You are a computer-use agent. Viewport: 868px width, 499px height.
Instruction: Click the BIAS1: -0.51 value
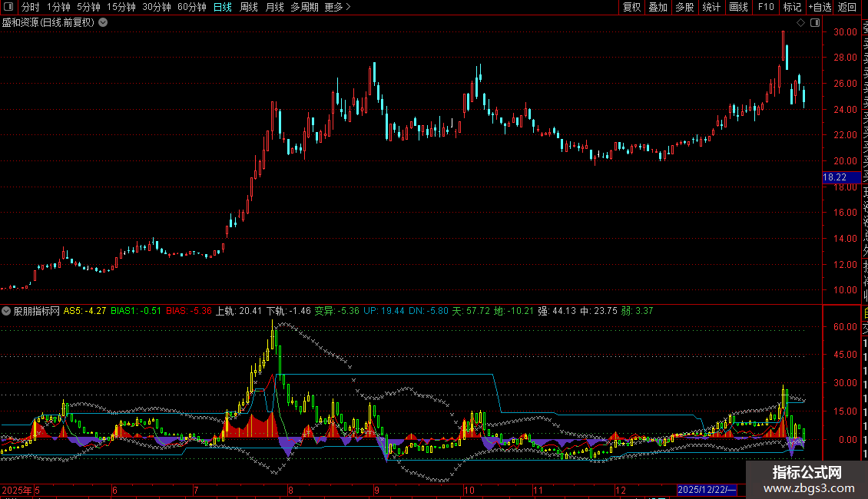pyautogui.click(x=136, y=311)
